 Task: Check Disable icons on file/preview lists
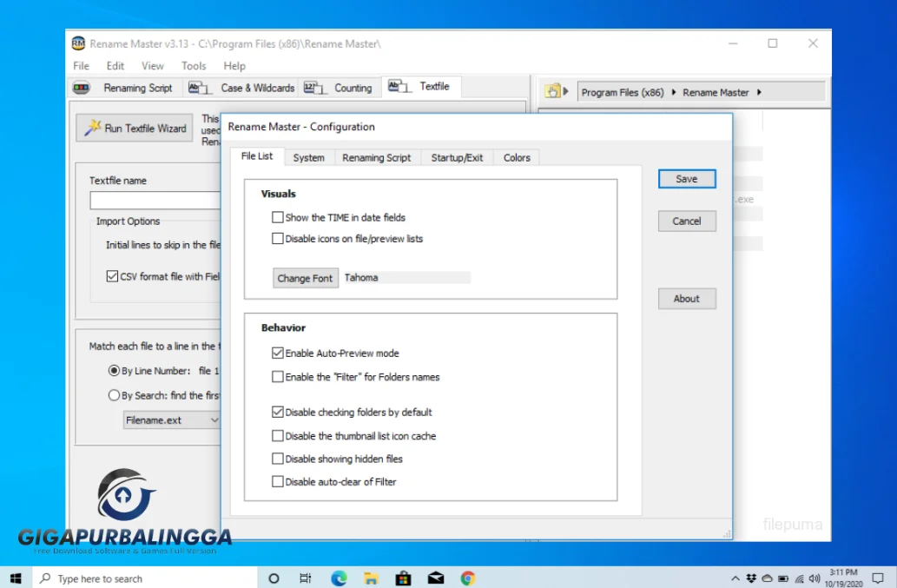[x=278, y=239]
